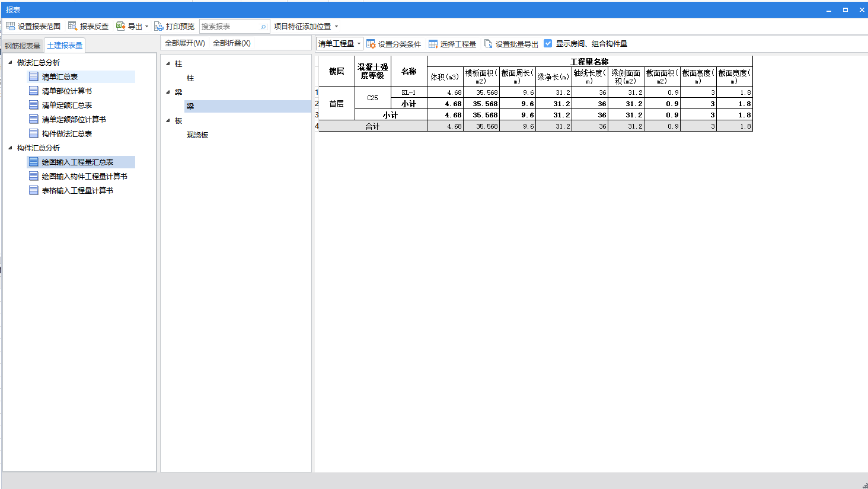Click the report icon beside 构件做法汇总表
Image resolution: width=868 pixels, height=489 pixels.
pos(34,133)
